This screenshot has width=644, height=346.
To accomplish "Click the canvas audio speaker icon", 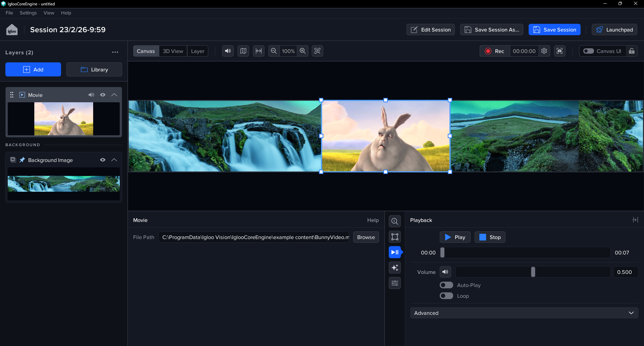I will pyautogui.click(x=228, y=51).
